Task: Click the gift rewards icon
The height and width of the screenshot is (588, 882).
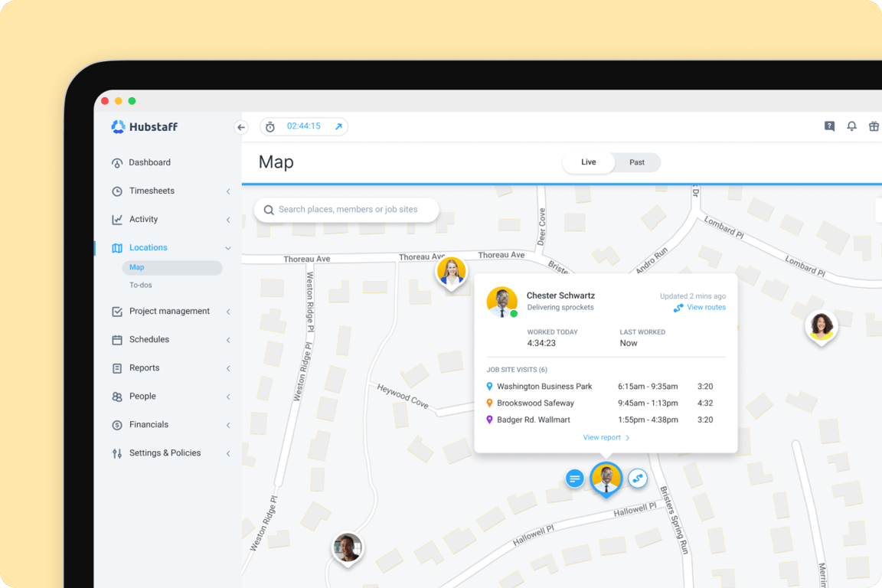Action: click(874, 126)
